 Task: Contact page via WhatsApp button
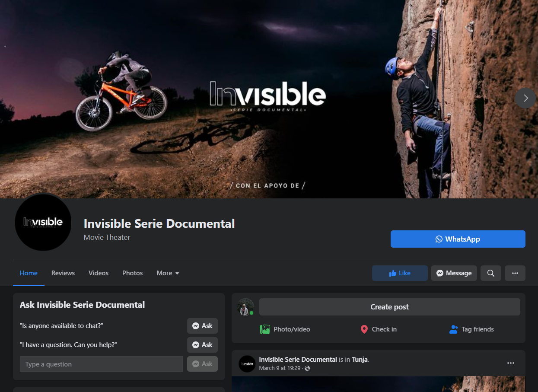point(458,239)
